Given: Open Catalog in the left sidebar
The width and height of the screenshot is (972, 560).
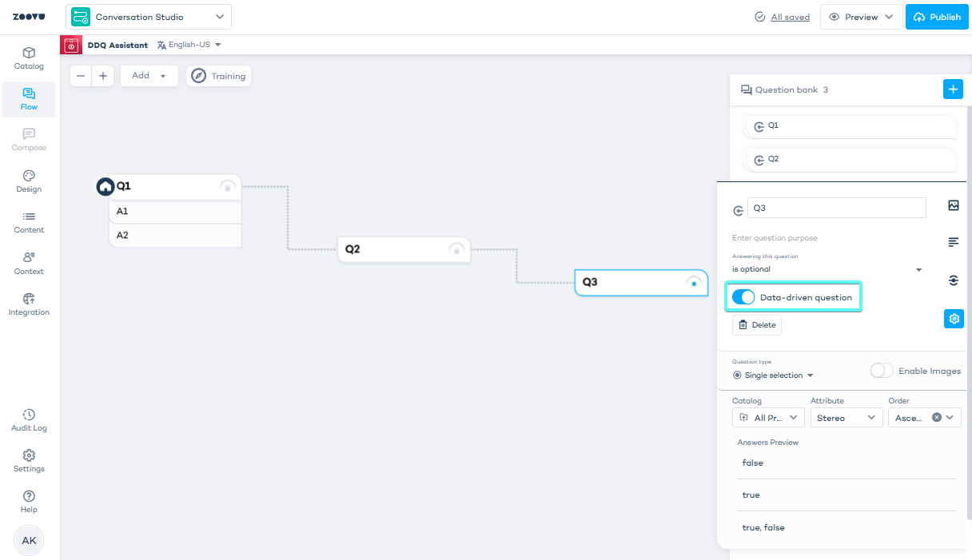Looking at the screenshot, I should tap(29, 58).
